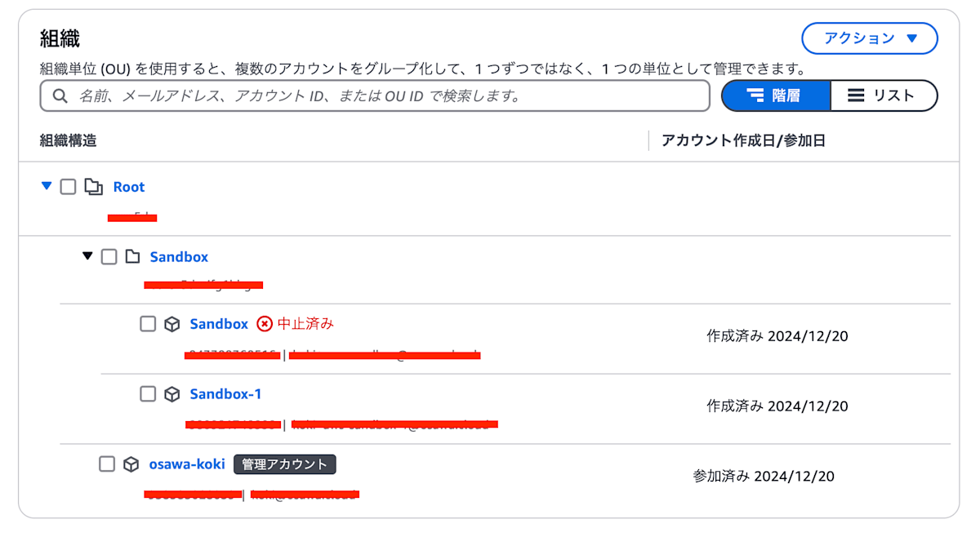This screenshot has width=980, height=537.
Task: Select the Sandbox account checkbox
Action: [x=148, y=324]
